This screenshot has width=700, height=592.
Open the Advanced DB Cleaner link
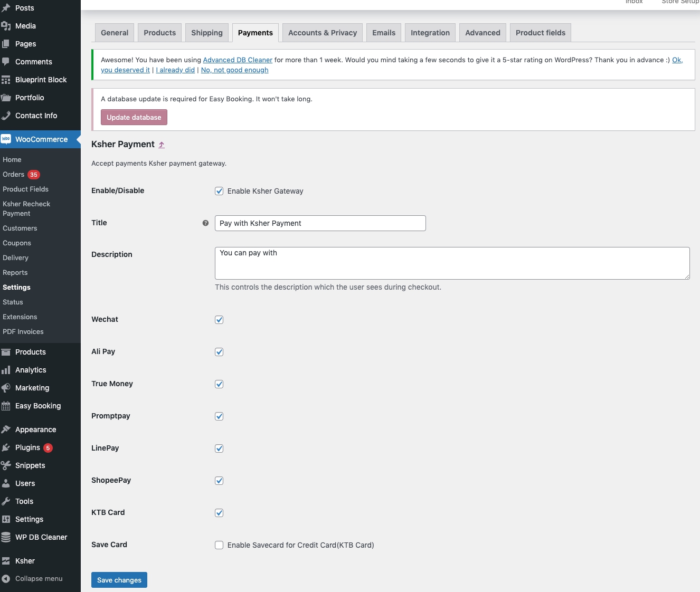(238, 60)
